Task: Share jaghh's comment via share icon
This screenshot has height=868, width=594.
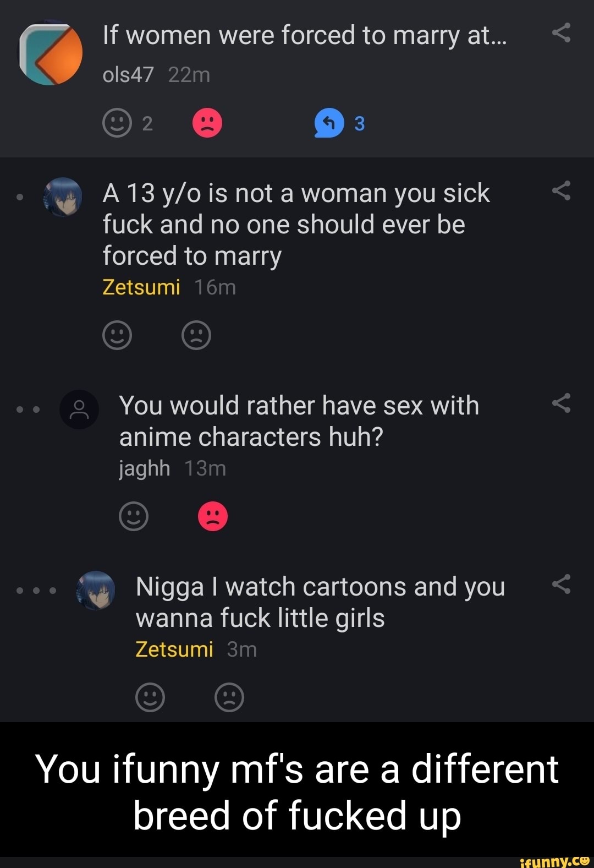Action: pos(561,403)
